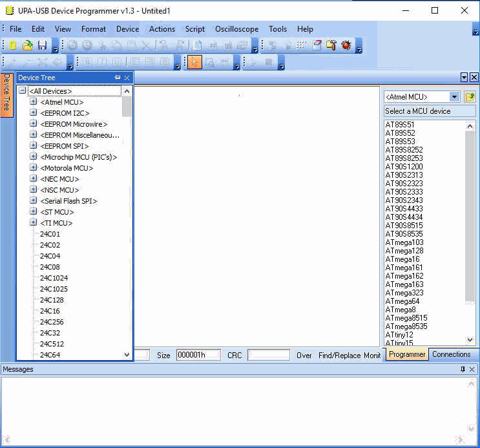The width and height of the screenshot is (480, 448).
Task: Open the Script menu
Action: click(x=194, y=29)
